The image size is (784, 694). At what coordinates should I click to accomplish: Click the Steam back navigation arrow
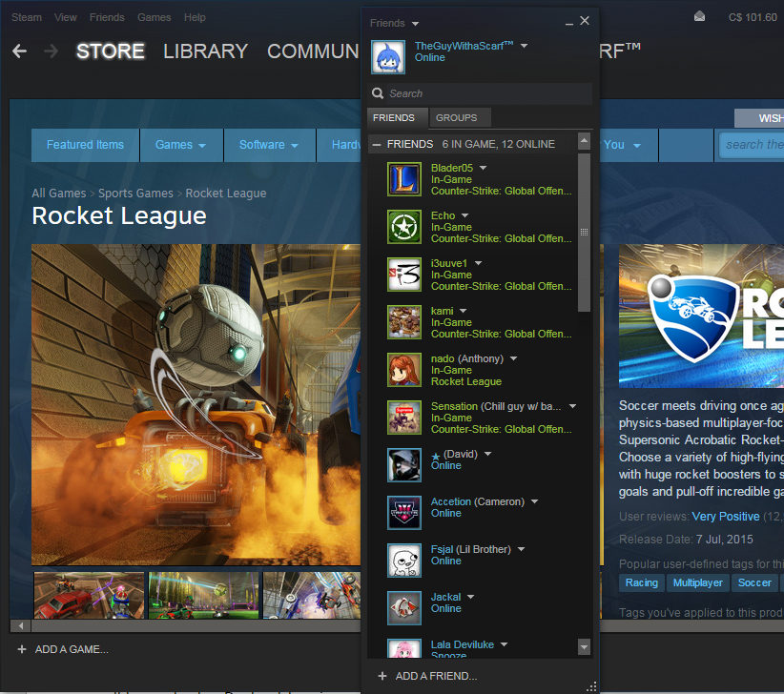pos(19,51)
